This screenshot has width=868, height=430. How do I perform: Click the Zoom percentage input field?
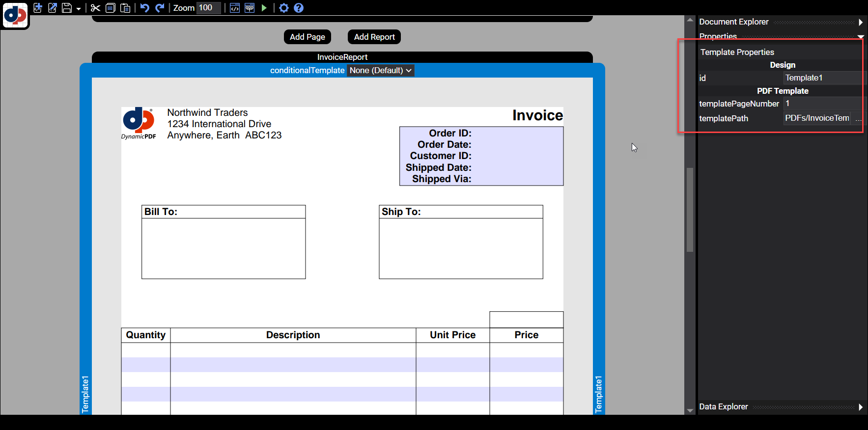pos(208,8)
